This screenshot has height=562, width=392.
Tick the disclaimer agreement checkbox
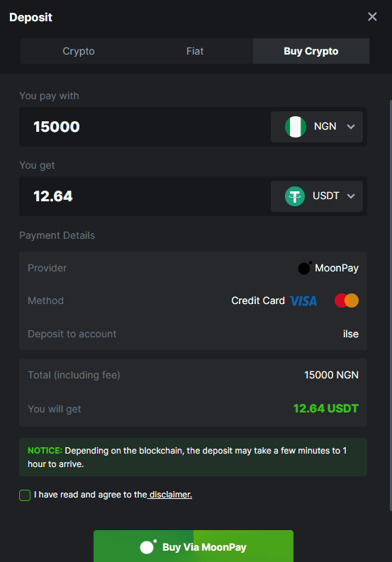(25, 495)
